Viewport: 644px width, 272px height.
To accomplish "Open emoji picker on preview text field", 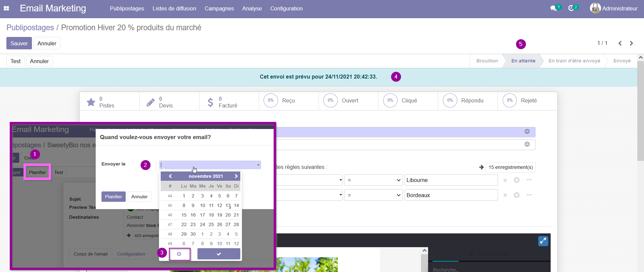I will (x=527, y=144).
